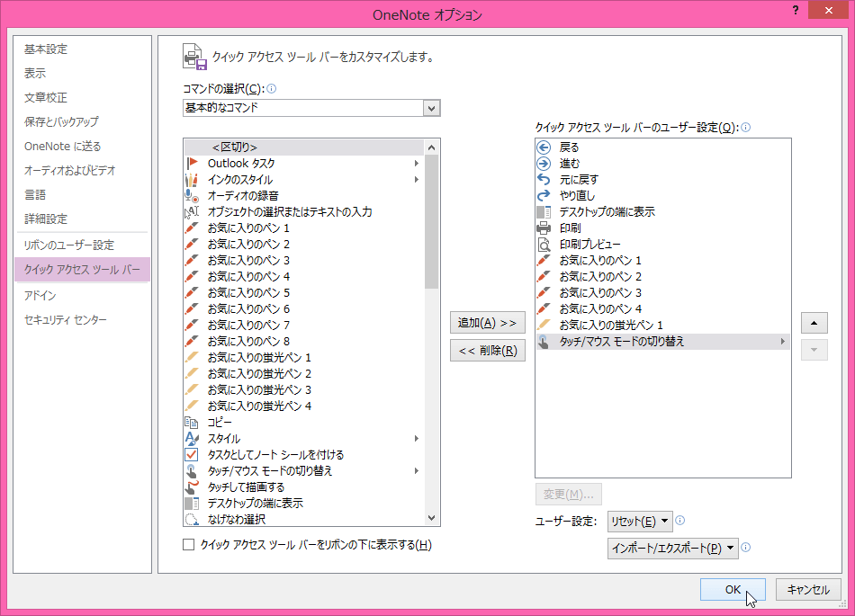Switch to 保存とバックアップ page
This screenshot has width=855, height=616.
(x=61, y=122)
